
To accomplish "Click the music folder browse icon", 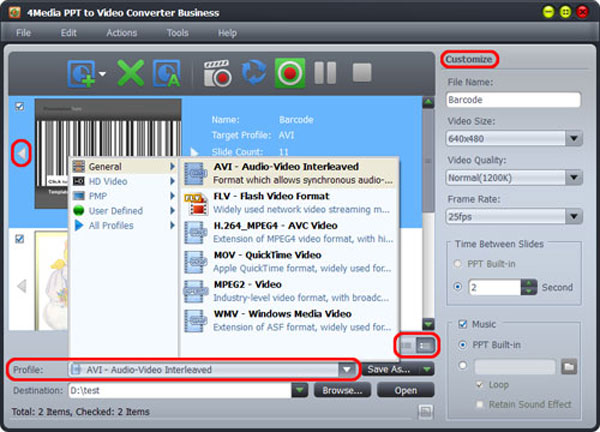I will (569, 367).
